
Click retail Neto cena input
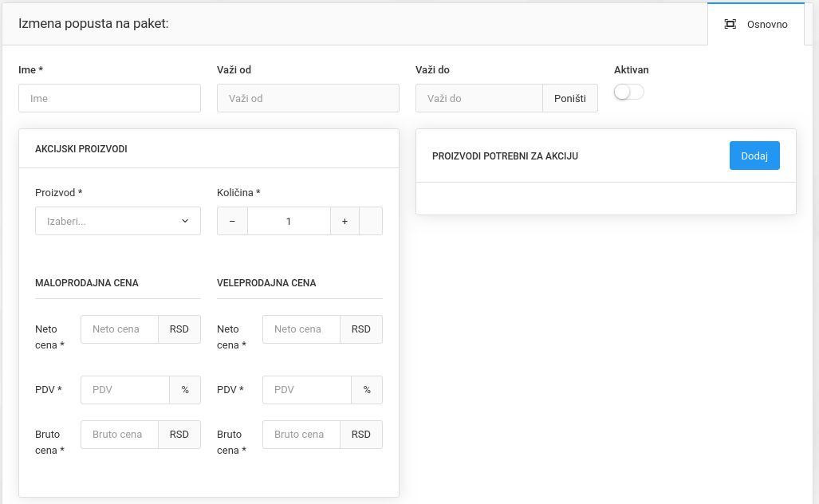pyautogui.click(x=120, y=329)
